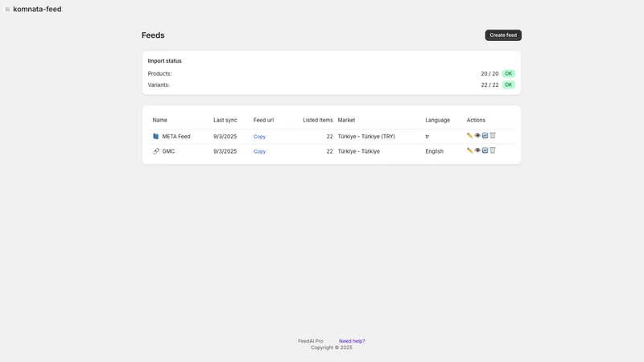Edit GMC feed with pencil icon
This screenshot has height=362, width=644.
(469, 150)
